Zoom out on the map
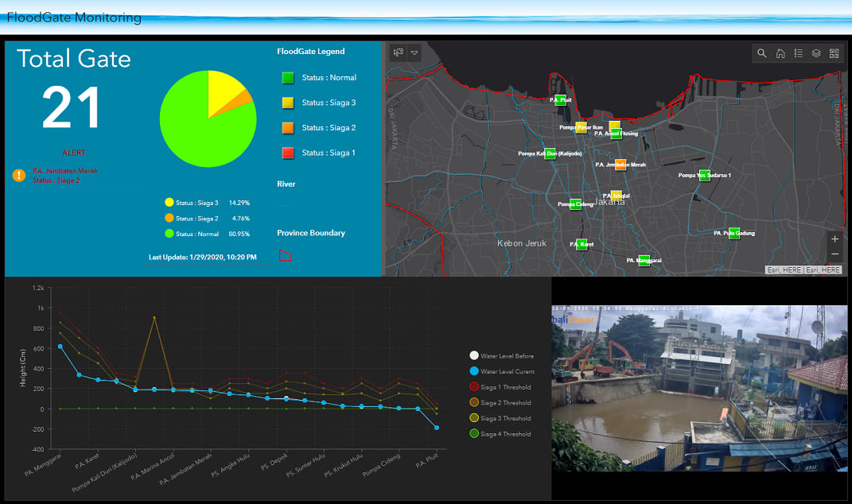The width and height of the screenshot is (852, 504). (x=834, y=254)
